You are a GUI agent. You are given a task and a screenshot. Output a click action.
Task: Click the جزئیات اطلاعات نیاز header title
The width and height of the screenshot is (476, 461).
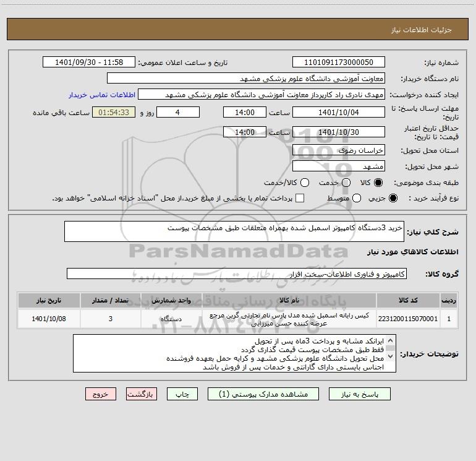(422, 30)
